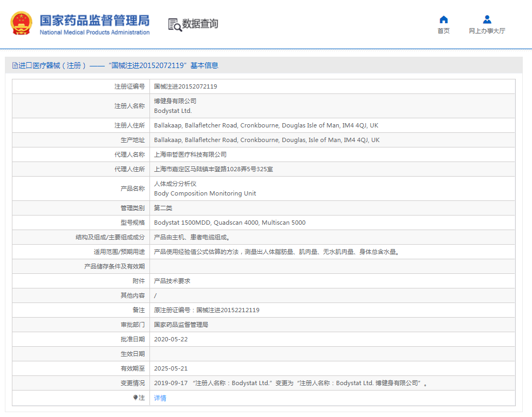
Task: Click the 结构及组成/主要组成成分 label
Action: [x=110, y=237]
